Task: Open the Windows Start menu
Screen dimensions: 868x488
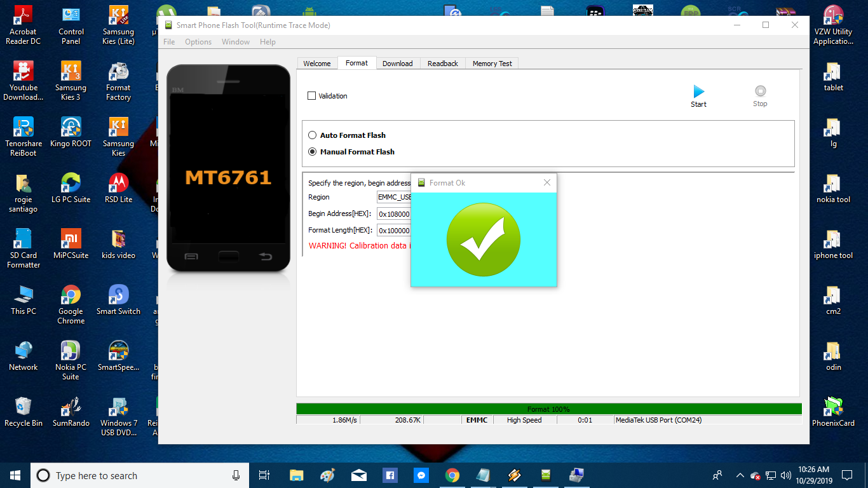Action: pyautogui.click(x=15, y=475)
